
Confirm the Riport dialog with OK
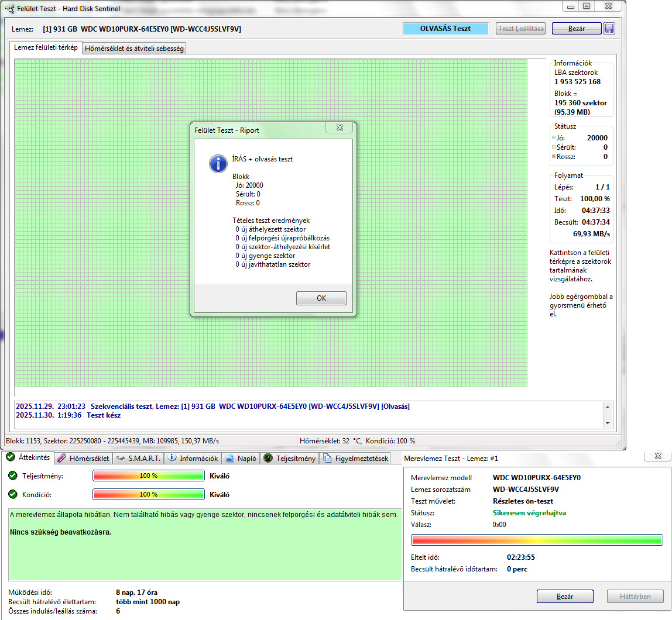(321, 298)
